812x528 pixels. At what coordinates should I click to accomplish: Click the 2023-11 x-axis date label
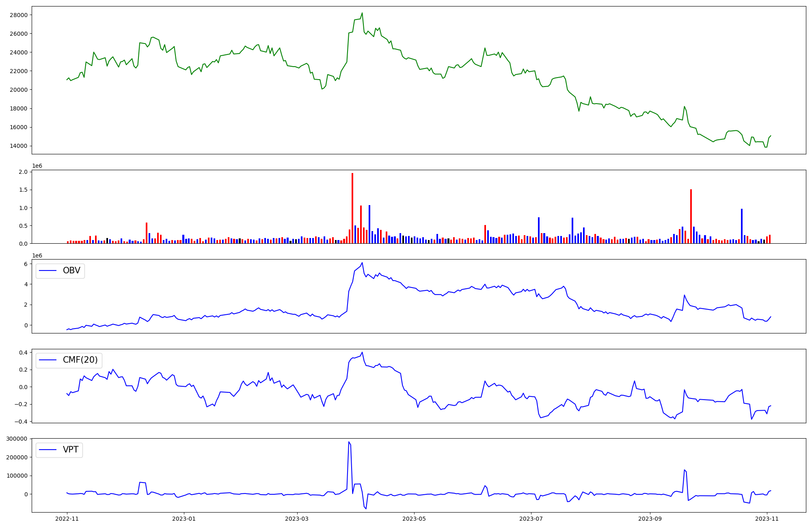point(767,519)
